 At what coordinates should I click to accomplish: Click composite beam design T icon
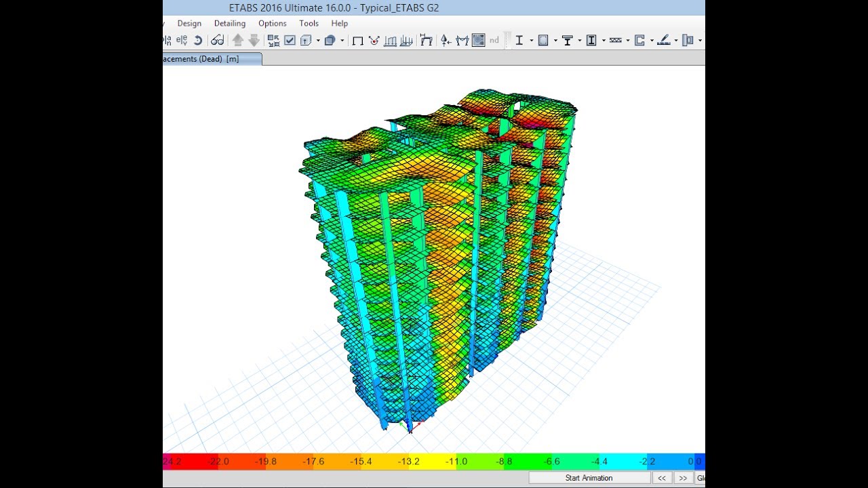(568, 41)
